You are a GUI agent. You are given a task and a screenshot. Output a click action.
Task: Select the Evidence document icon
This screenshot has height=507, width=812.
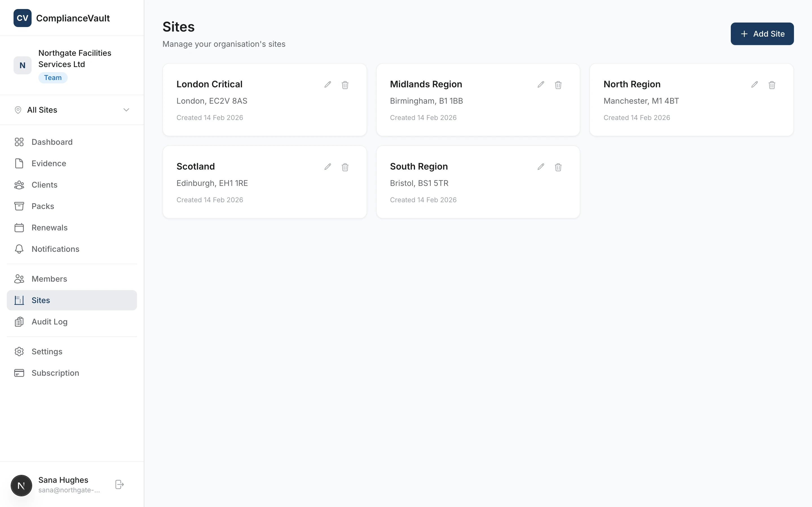[19, 163]
